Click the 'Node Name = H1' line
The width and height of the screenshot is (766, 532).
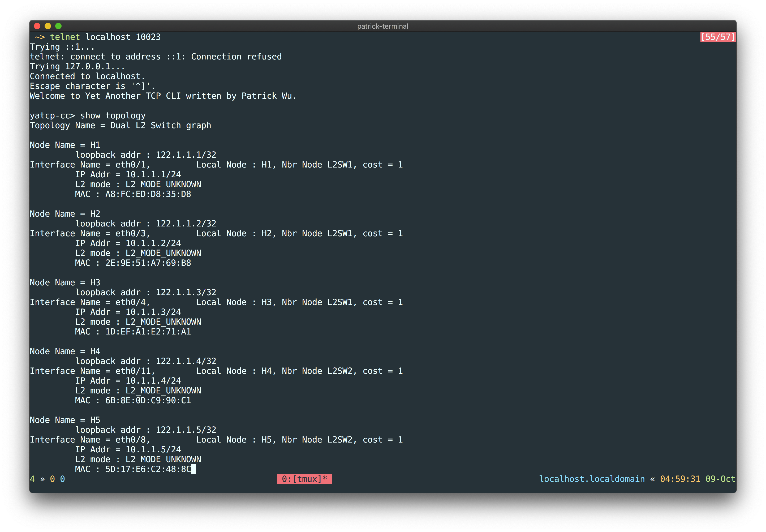[x=65, y=145]
